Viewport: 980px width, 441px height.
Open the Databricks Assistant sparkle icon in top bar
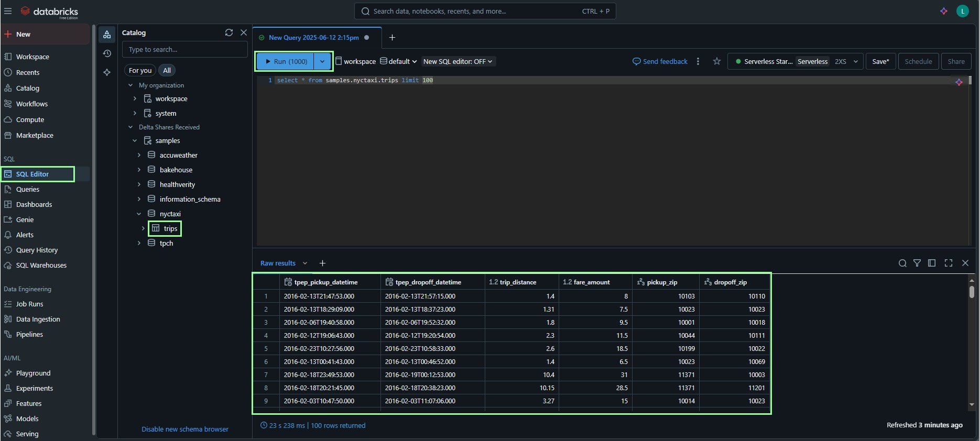click(944, 11)
